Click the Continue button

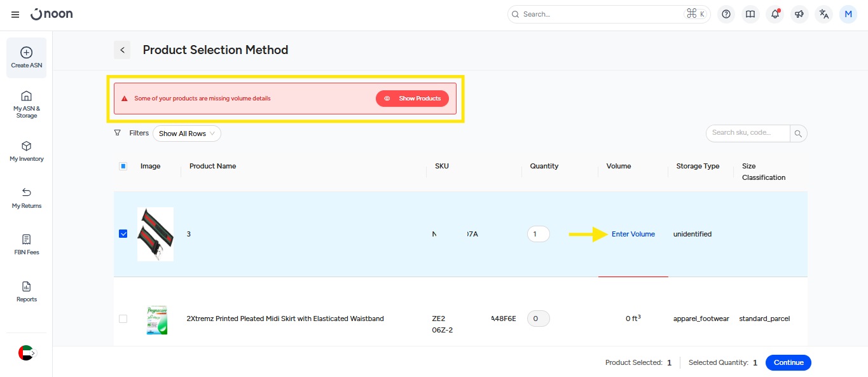point(788,362)
